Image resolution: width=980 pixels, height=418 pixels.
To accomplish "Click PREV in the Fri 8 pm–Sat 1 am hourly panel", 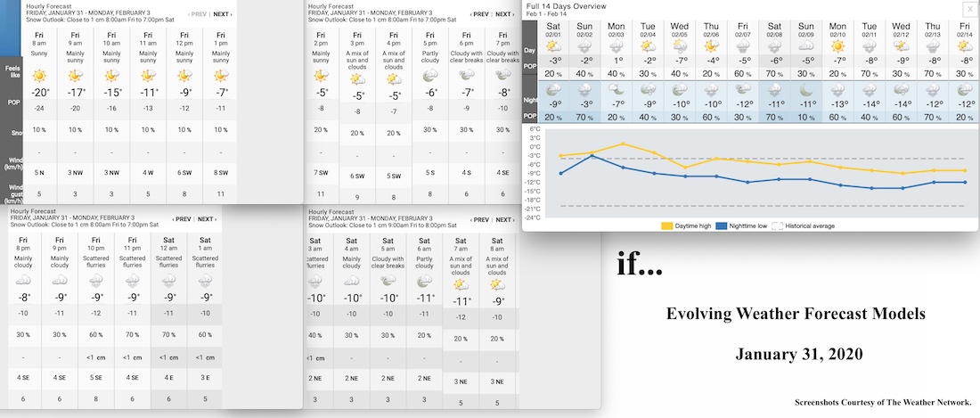I will click(x=181, y=219).
